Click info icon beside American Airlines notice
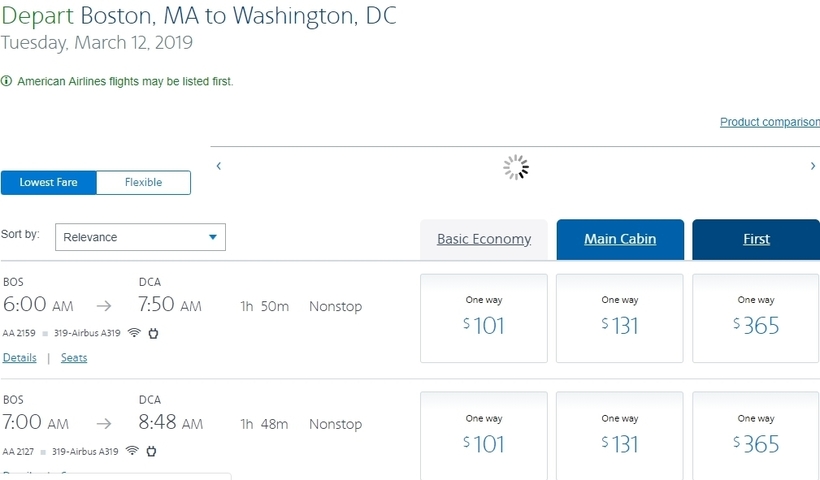This screenshot has height=480, width=820. pos(6,81)
